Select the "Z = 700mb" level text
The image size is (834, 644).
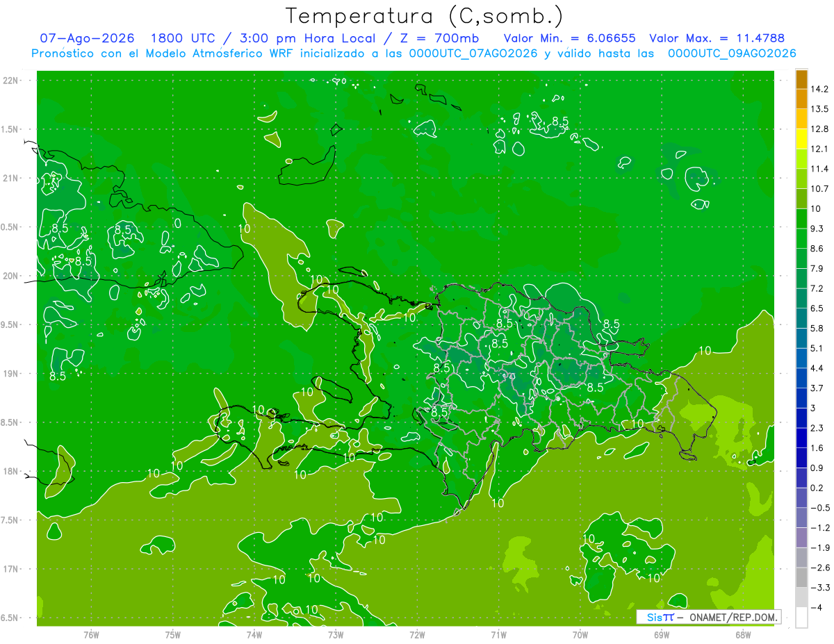coord(440,38)
